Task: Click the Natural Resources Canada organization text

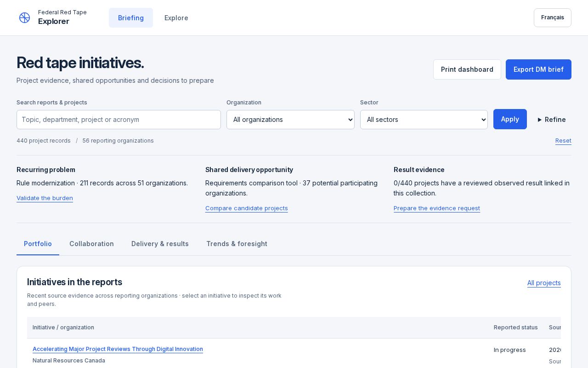Action: click(69, 361)
